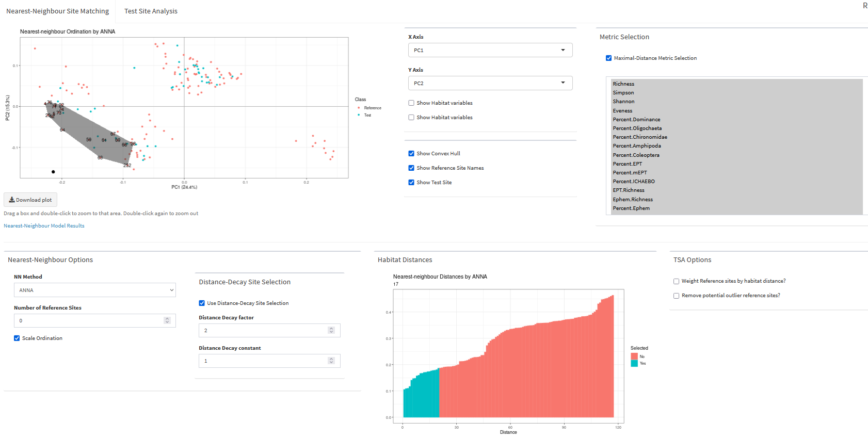Enable Weight Reference sites by habitat distance
The width and height of the screenshot is (868, 438).
676,281
